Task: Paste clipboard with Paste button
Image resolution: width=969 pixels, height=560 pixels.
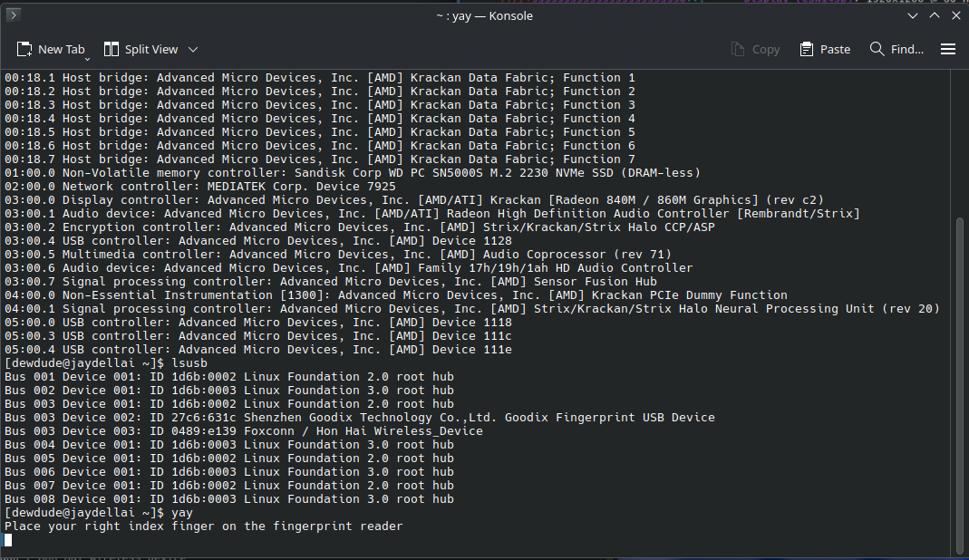Action: (x=825, y=50)
